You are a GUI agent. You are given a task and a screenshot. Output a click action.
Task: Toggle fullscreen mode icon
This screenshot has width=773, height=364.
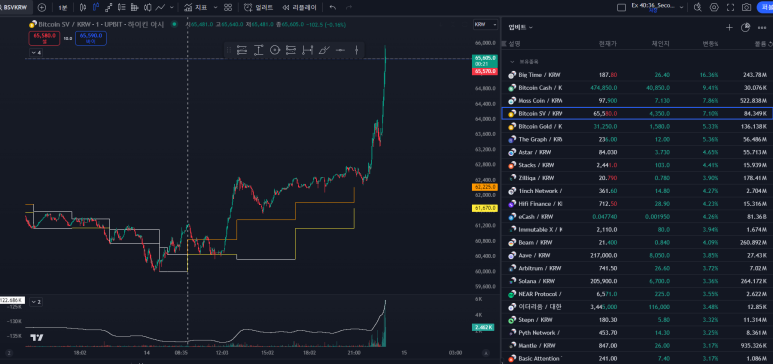click(731, 7)
